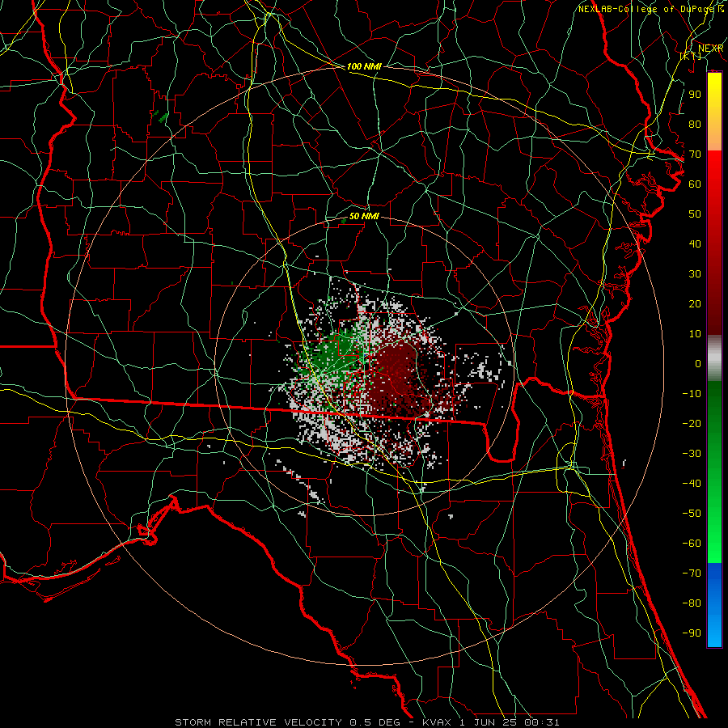Image resolution: width=728 pixels, height=728 pixels.
Task: Select the 20 value on velocity scale
Action: 695,304
